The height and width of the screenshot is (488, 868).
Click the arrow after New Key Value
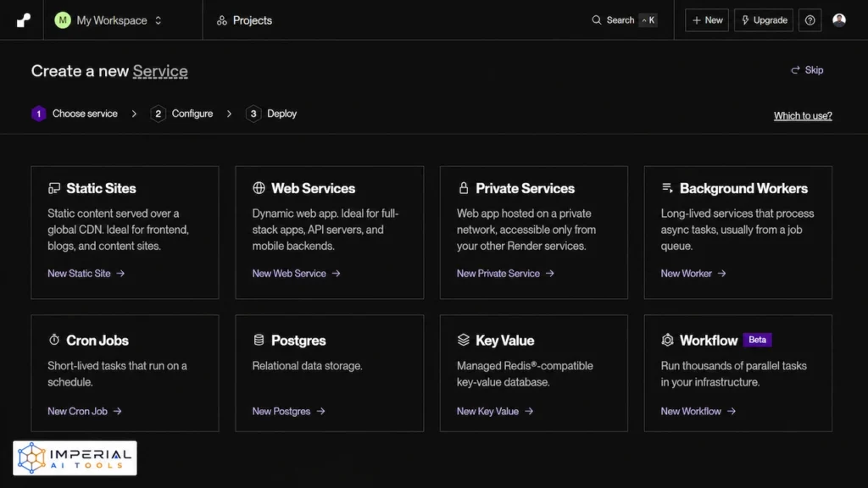point(529,411)
